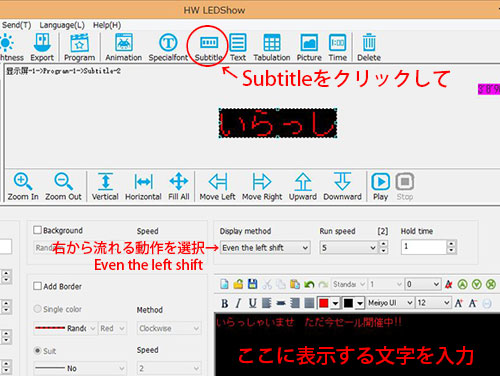Click the Export toolbar icon
This screenshot has width=500, height=376.
coord(42,47)
